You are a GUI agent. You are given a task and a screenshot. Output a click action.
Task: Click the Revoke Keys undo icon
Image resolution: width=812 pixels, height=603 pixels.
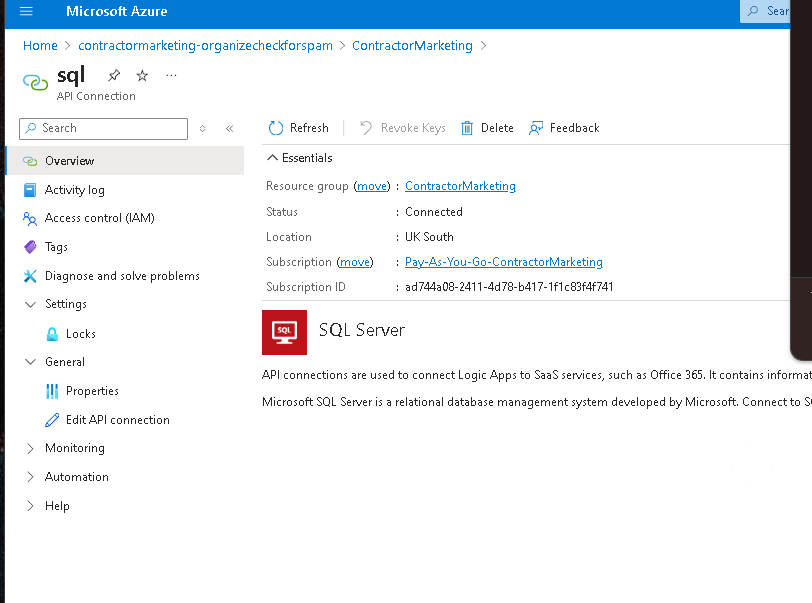click(366, 128)
